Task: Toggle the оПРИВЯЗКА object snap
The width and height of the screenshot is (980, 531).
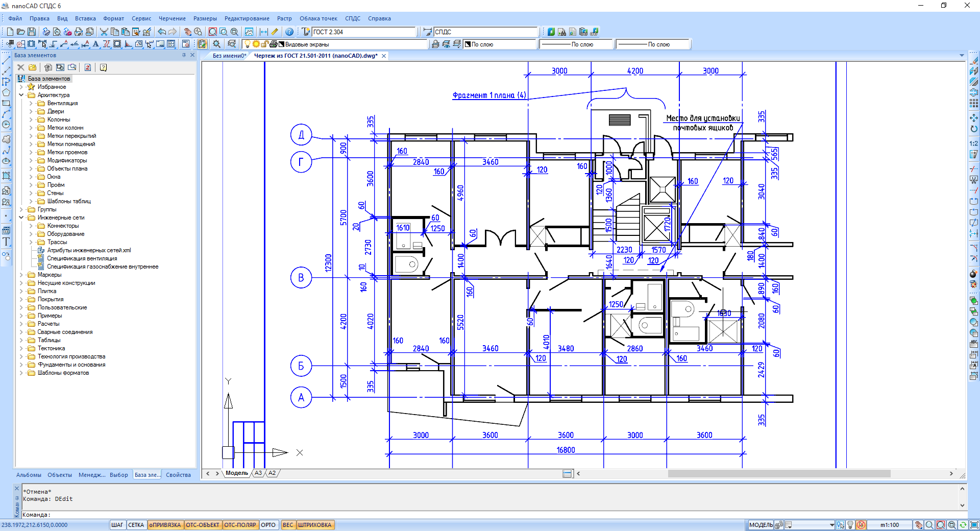Action: [x=165, y=525]
